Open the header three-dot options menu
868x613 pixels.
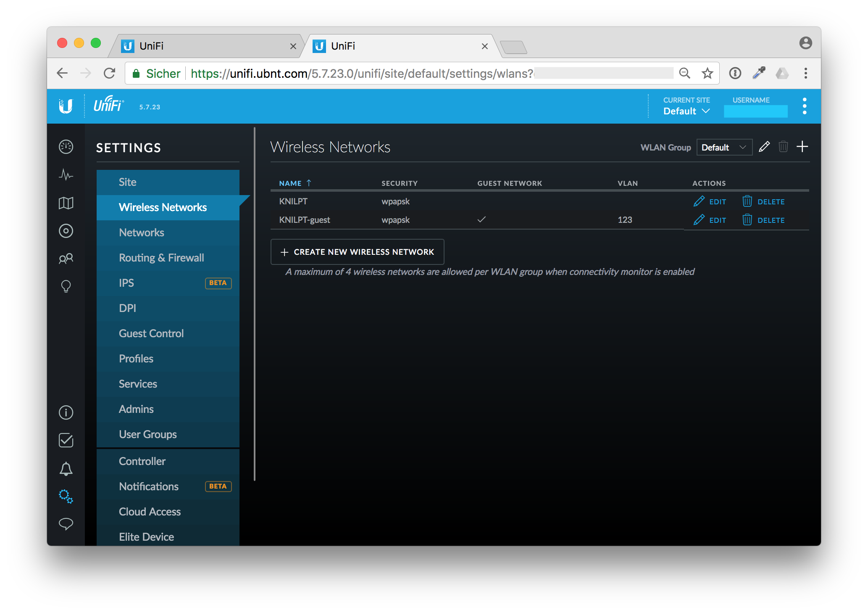(805, 106)
